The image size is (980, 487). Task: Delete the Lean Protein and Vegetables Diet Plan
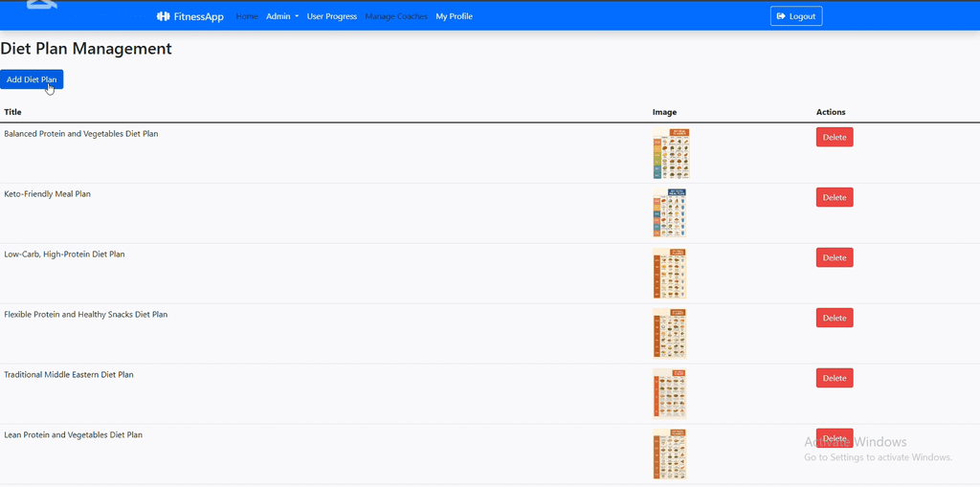835,437
